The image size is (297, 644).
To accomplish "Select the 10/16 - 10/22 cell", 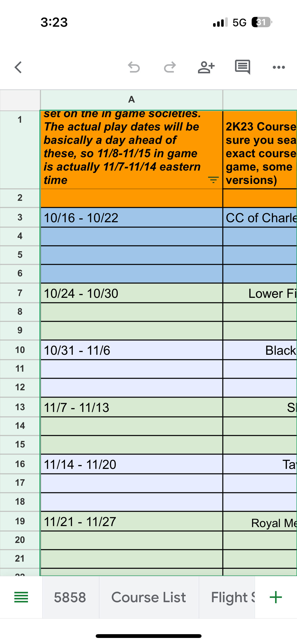I will click(131, 218).
